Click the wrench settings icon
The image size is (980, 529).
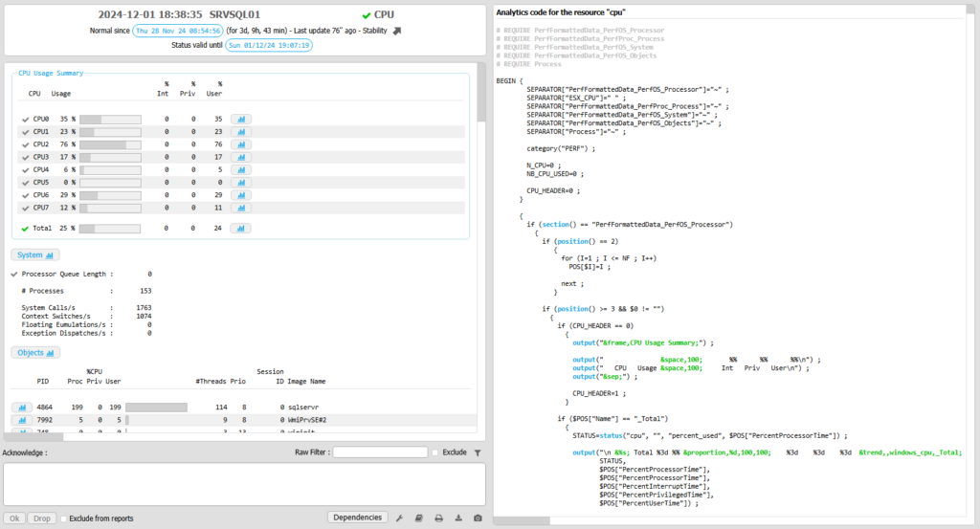click(x=399, y=518)
